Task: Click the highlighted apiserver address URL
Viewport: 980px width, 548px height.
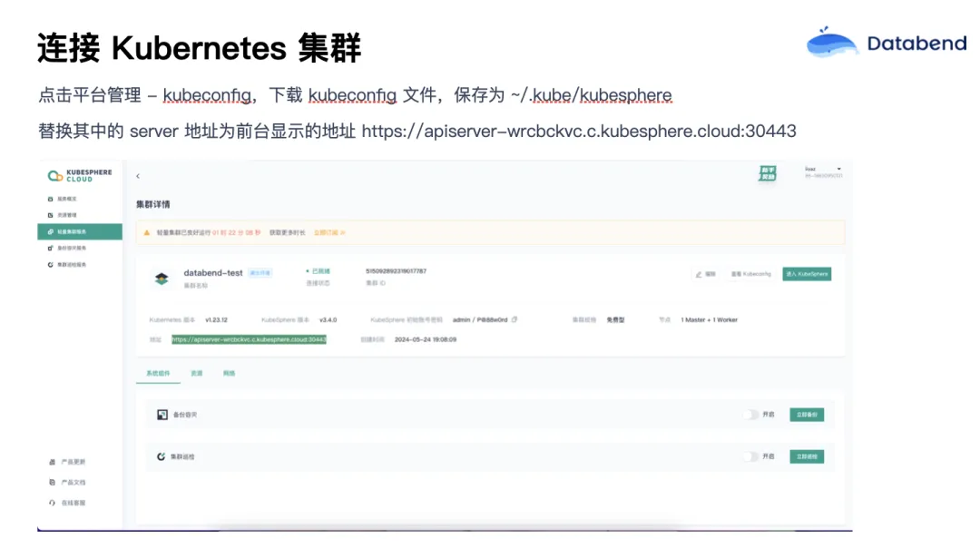Action: 249,339
